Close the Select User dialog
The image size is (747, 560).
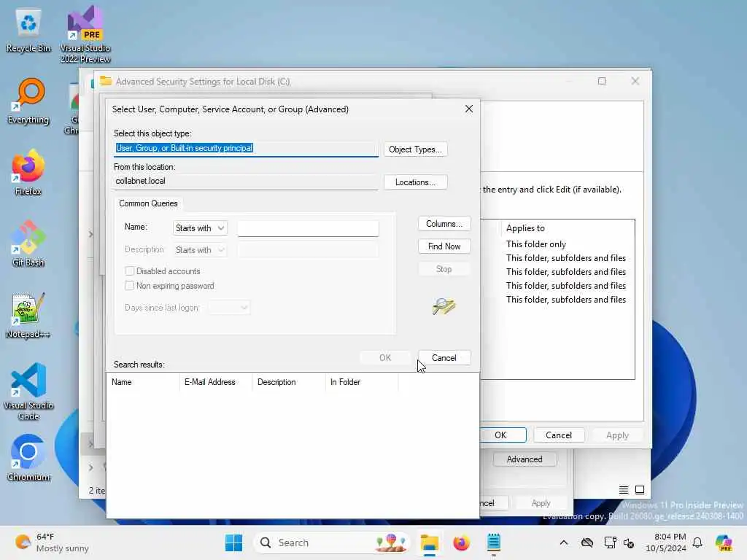pos(469,109)
